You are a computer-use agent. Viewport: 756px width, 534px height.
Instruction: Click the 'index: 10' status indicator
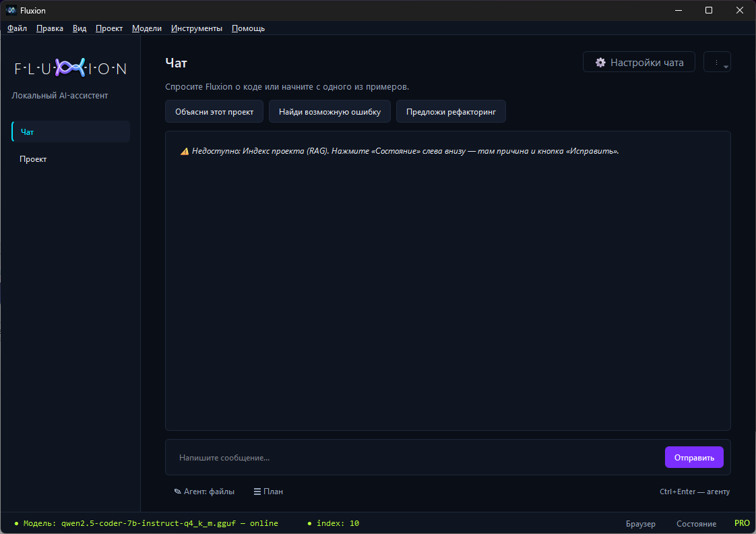pyautogui.click(x=333, y=523)
